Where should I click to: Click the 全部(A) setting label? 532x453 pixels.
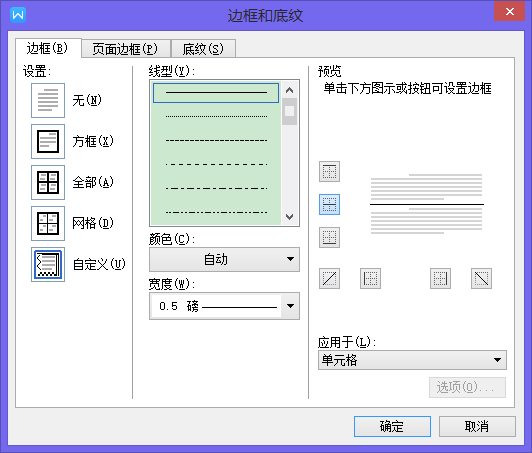tap(93, 183)
